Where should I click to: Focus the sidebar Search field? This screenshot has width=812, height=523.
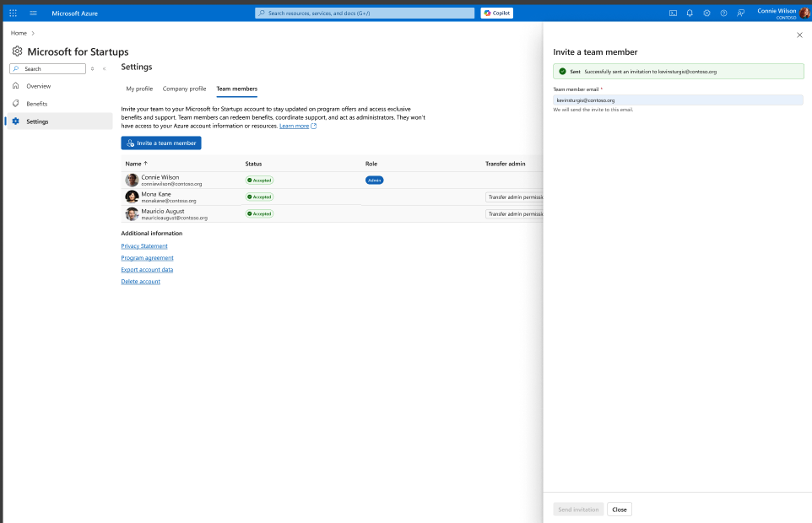pos(47,69)
